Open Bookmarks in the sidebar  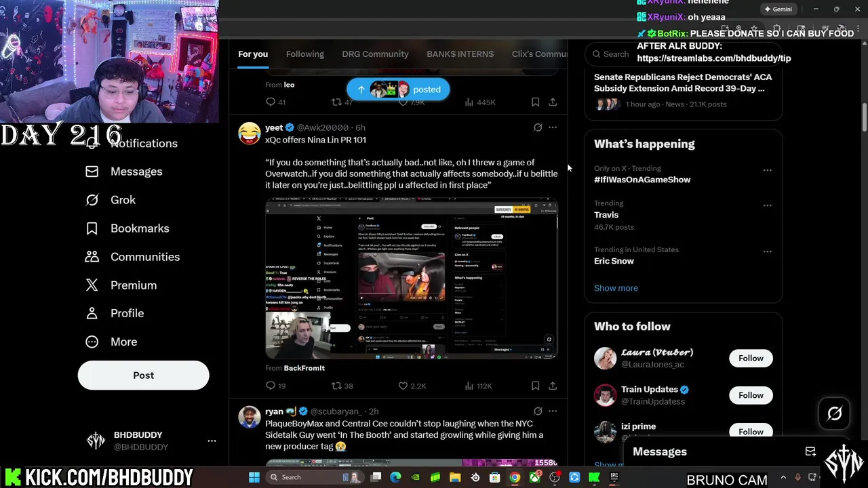[140, 228]
